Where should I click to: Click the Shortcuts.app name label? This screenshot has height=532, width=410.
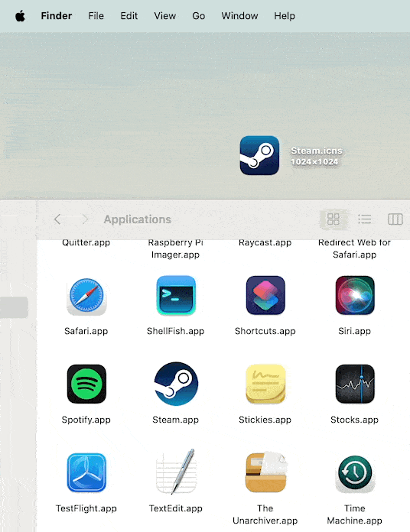click(265, 331)
